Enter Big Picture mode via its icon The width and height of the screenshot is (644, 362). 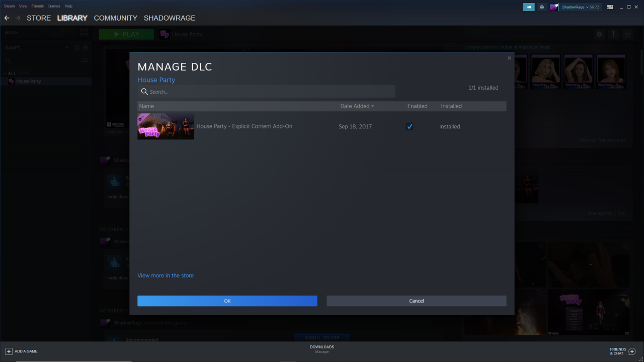click(x=610, y=7)
